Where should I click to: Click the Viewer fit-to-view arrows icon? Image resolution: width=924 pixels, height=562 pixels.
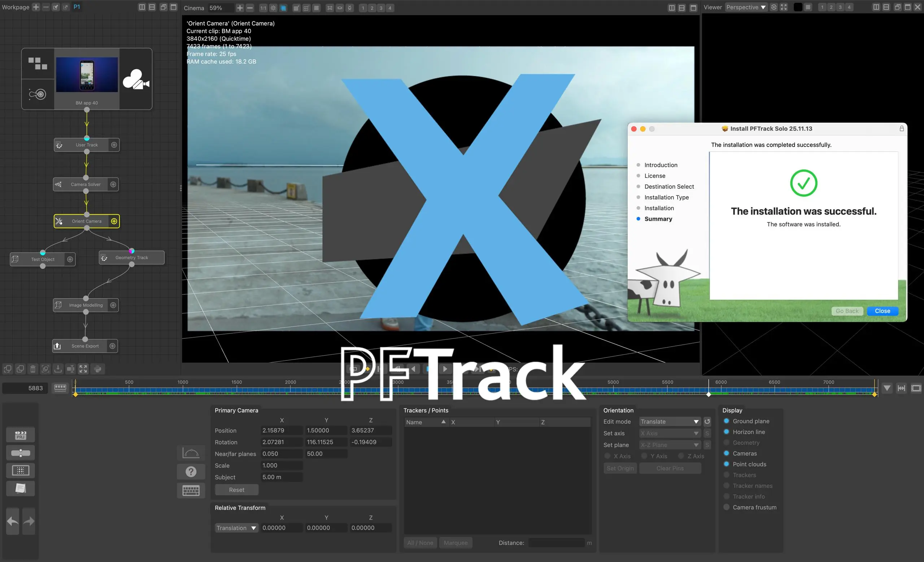coord(784,7)
